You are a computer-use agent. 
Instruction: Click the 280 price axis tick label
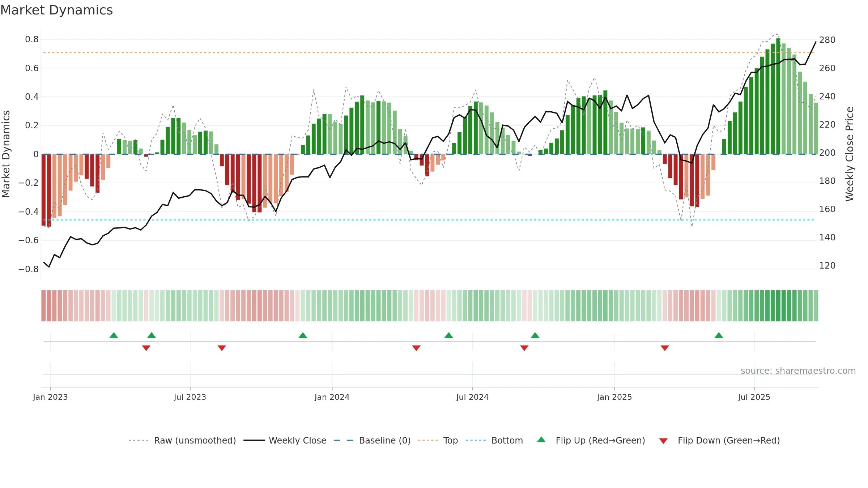coord(827,40)
